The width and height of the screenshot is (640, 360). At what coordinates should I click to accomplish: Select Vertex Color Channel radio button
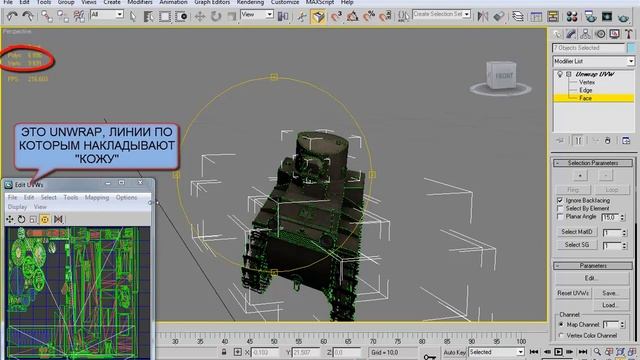pyautogui.click(x=561, y=336)
